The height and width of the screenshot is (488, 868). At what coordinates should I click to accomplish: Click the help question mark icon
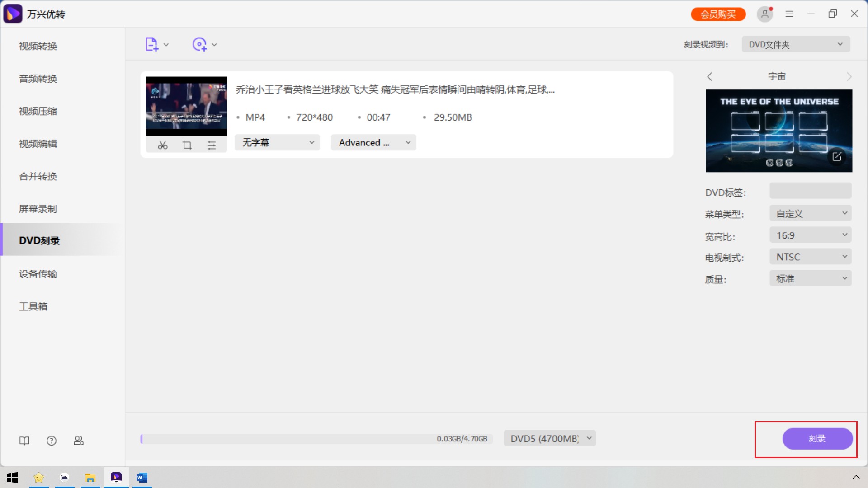pyautogui.click(x=52, y=441)
